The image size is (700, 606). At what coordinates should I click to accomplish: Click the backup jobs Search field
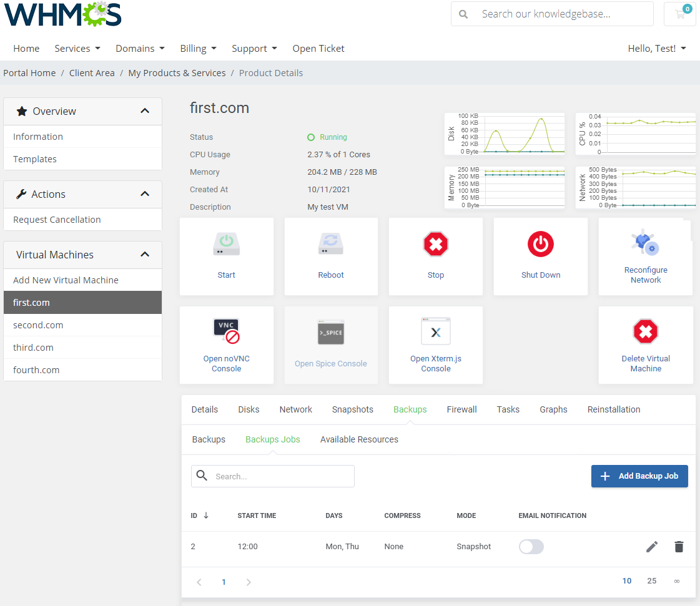[273, 476]
